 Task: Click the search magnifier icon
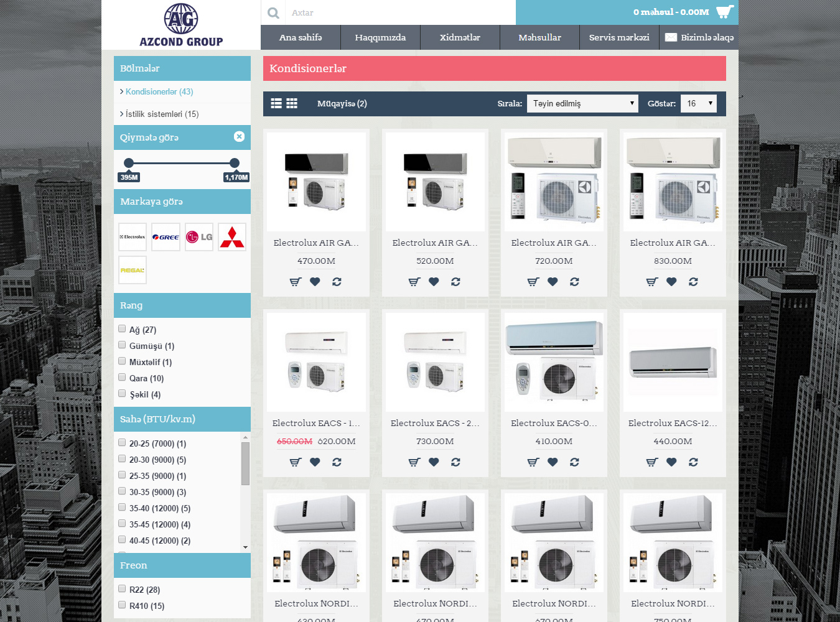[273, 12]
